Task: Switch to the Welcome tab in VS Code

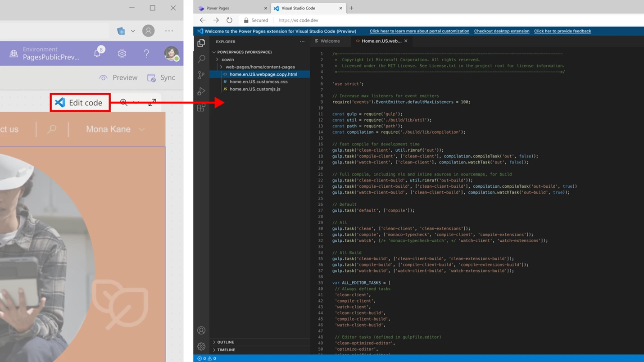Action: click(330, 41)
